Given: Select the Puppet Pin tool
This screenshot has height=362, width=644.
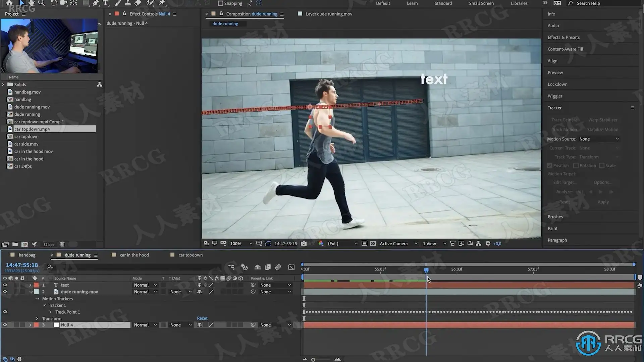Looking at the screenshot, I should (162, 3).
